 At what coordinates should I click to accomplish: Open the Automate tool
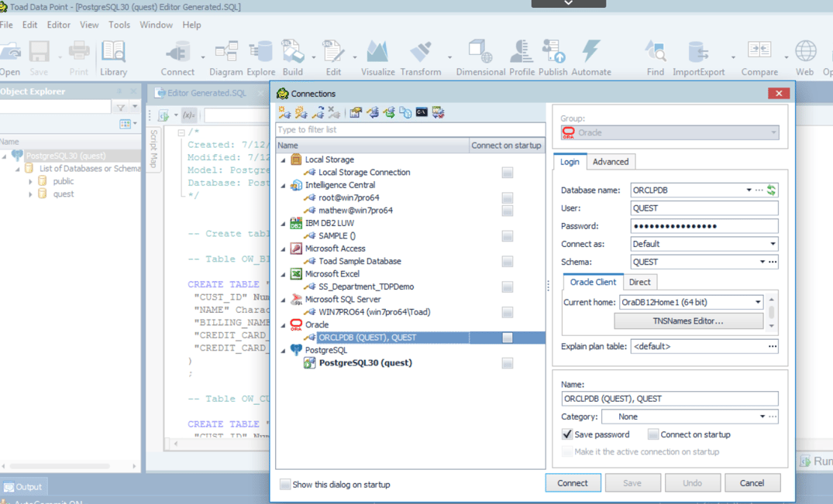(591, 58)
